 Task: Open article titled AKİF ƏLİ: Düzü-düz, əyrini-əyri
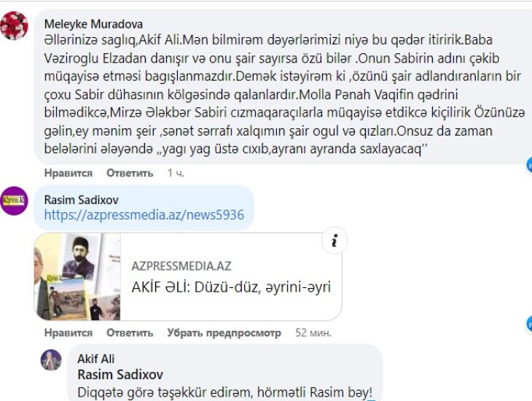(x=231, y=287)
